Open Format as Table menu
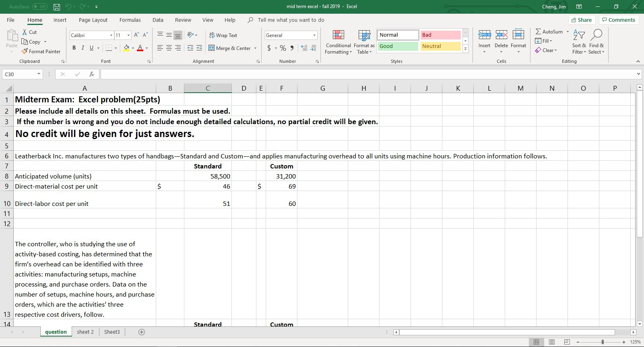This screenshot has height=347, width=644. (x=364, y=42)
